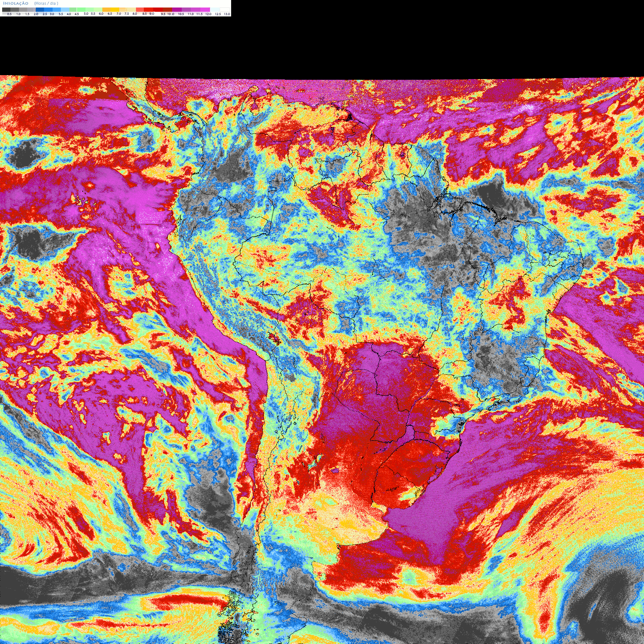Image resolution: width=644 pixels, height=644 pixels.
Task: Click the (Horas / dia) unit label
Action: (46, 3)
